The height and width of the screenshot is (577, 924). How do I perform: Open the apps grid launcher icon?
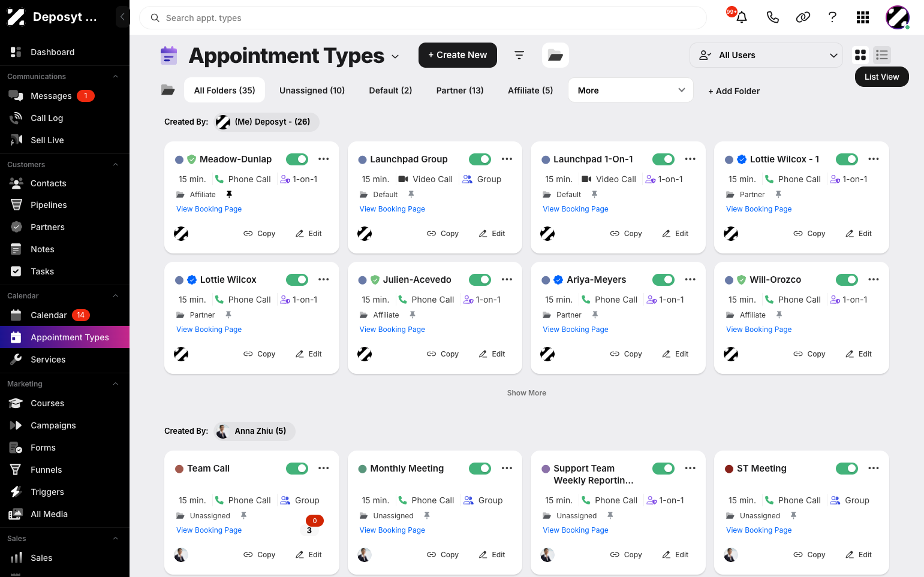(x=863, y=17)
